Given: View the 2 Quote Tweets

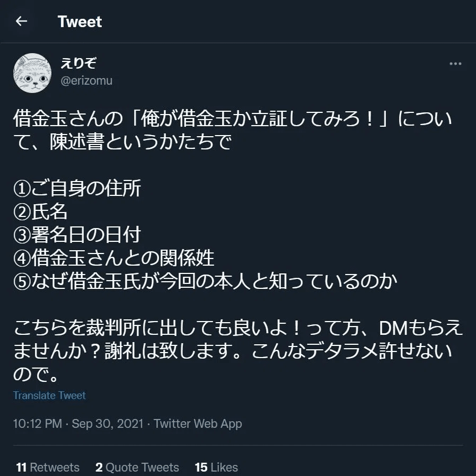Looking at the screenshot, I should [137, 467].
